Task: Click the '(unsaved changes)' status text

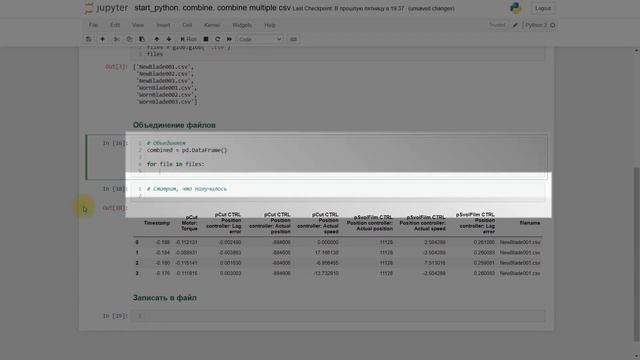Action: tap(431, 9)
